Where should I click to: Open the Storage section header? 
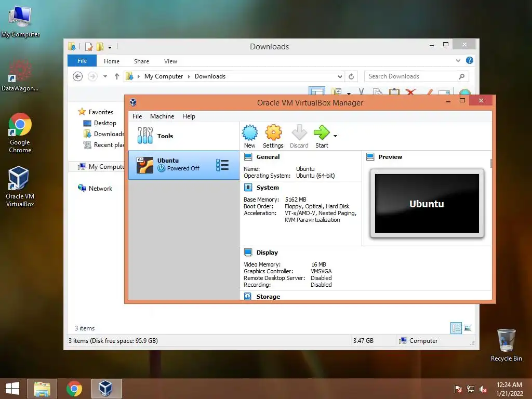(x=268, y=297)
